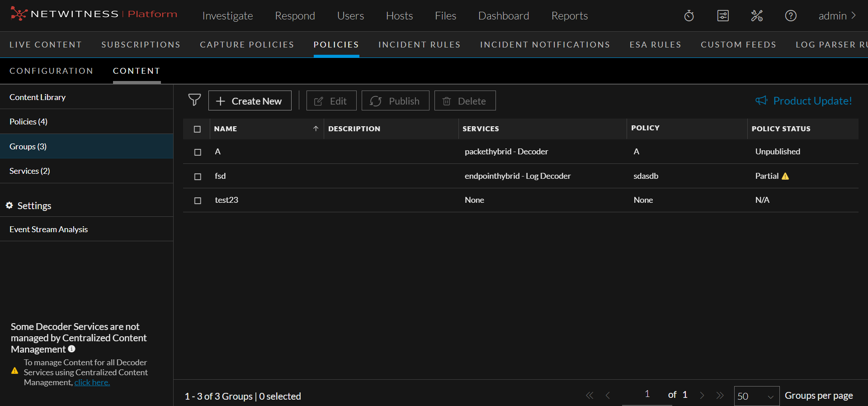
Task: Open the stopwatch jobs icon
Action: pyautogui.click(x=689, y=16)
